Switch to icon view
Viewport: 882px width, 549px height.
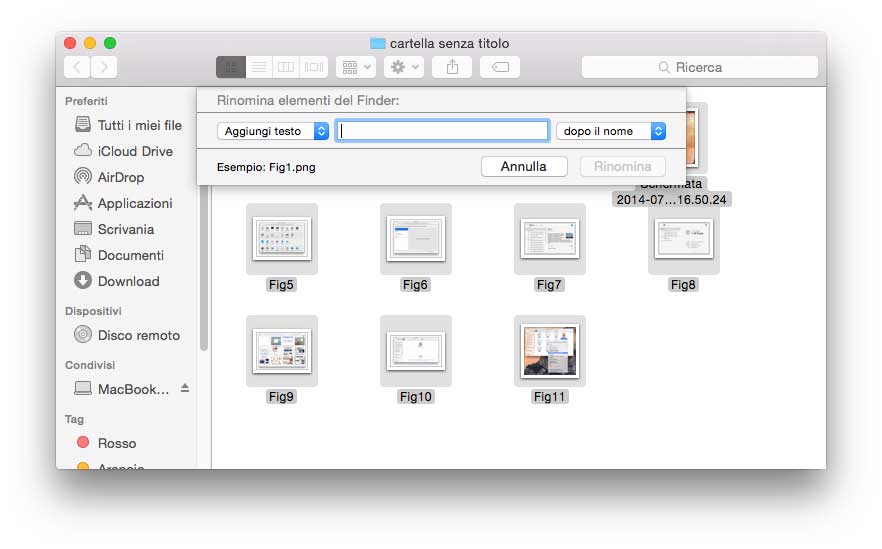(231, 68)
